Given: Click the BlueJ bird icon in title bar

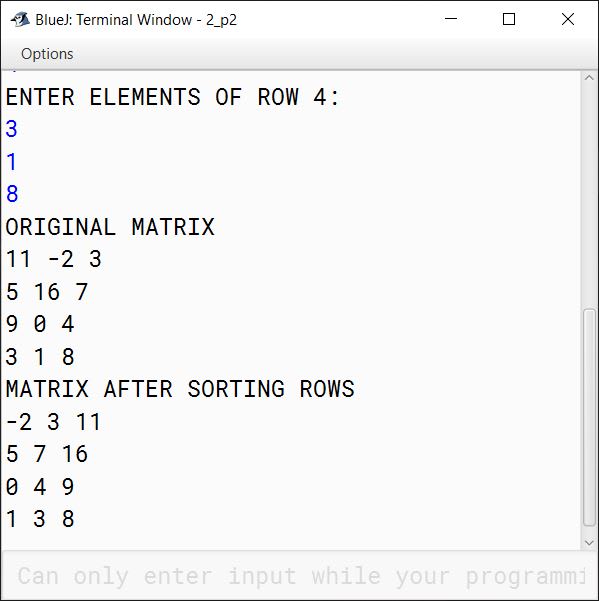Looking at the screenshot, I should tap(20, 20).
